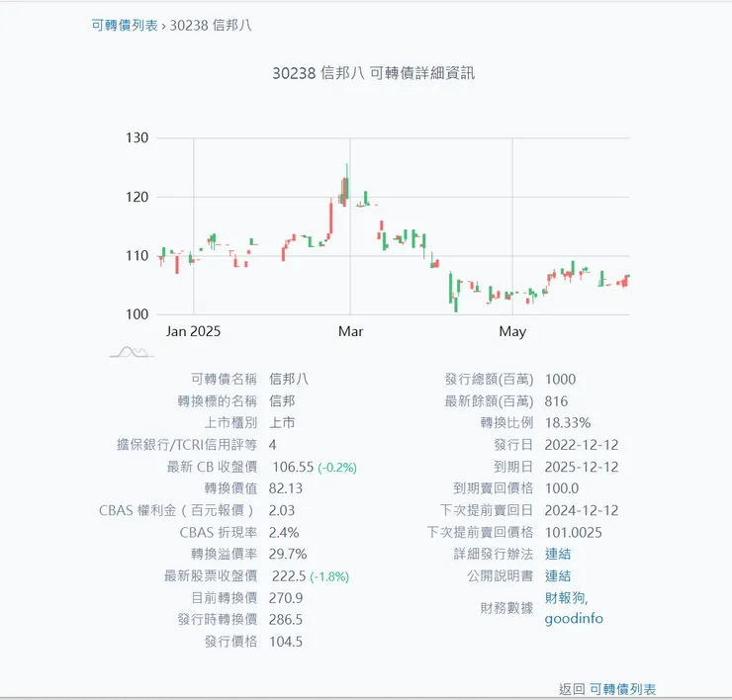The height and width of the screenshot is (700, 732).
Task: Click the small area-chart icon below the chart
Action: tap(132, 352)
